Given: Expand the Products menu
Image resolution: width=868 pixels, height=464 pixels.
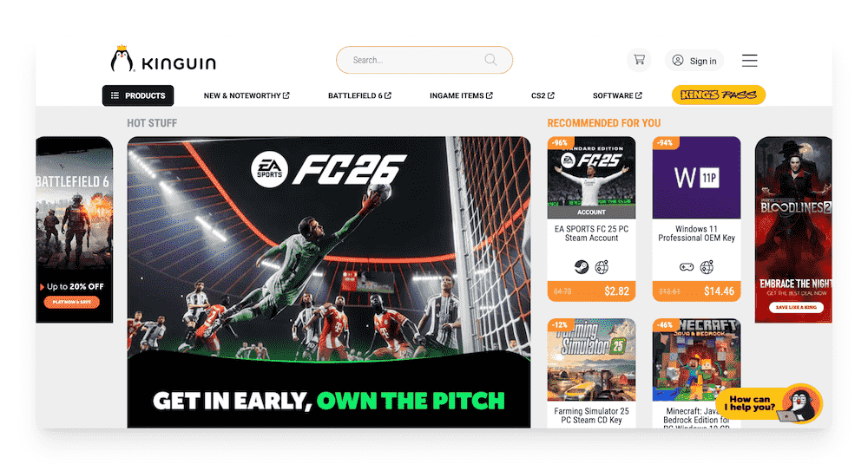Looking at the screenshot, I should (x=138, y=95).
